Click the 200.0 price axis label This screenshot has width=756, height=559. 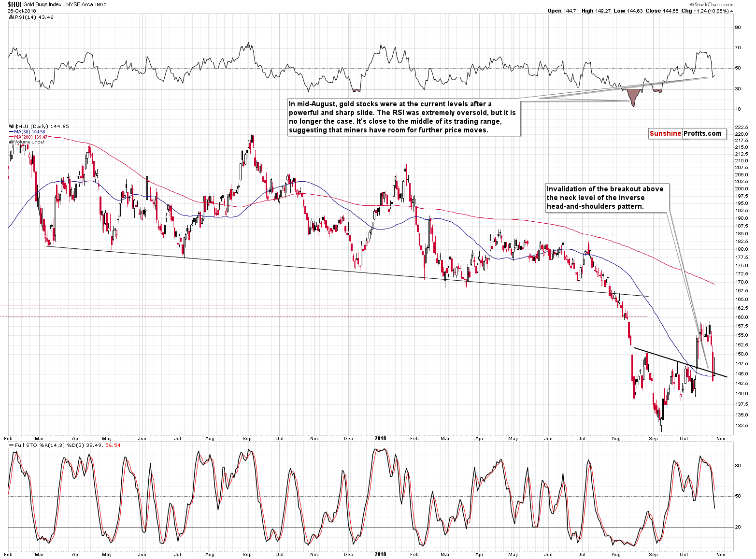point(742,189)
